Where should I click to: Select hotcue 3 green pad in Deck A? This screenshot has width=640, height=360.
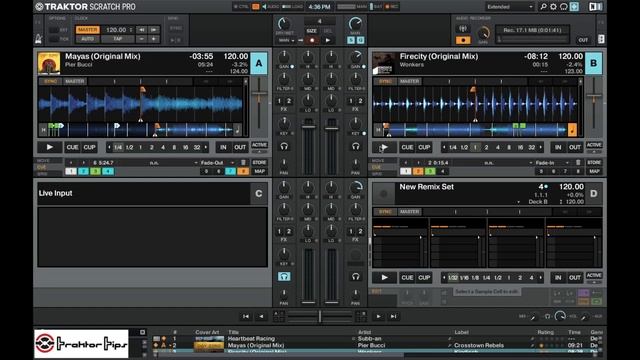pyautogui.click(x=96, y=171)
